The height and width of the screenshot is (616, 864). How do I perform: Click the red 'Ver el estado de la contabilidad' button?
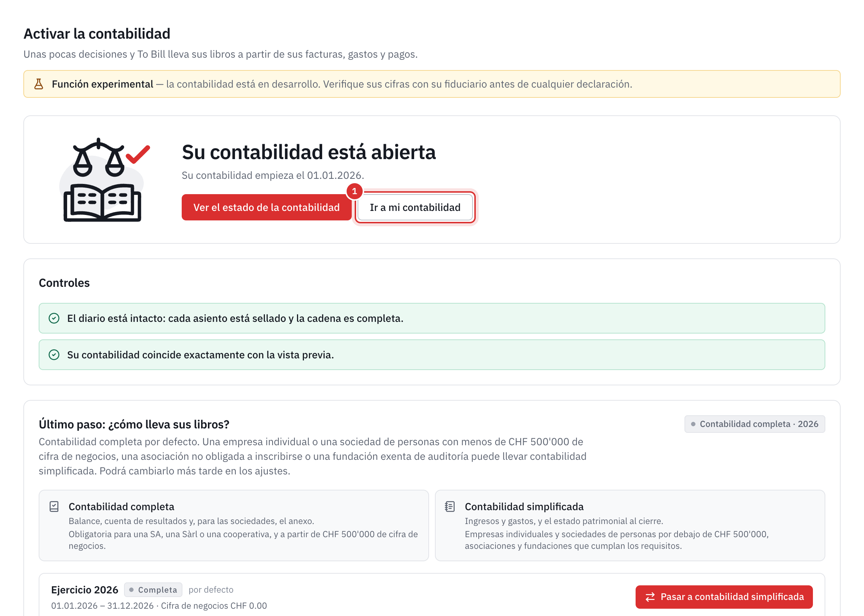266,208
